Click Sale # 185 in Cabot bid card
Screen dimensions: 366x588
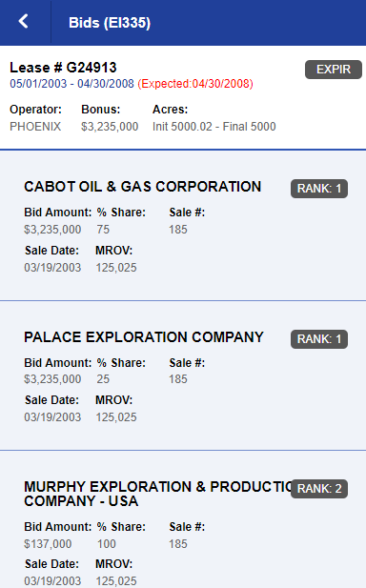coord(177,229)
